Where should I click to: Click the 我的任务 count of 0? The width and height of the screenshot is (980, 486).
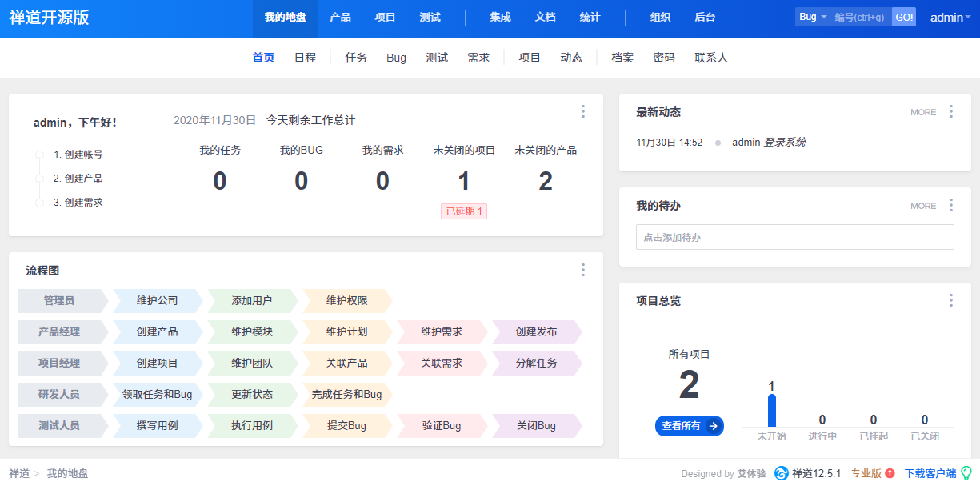click(x=220, y=182)
